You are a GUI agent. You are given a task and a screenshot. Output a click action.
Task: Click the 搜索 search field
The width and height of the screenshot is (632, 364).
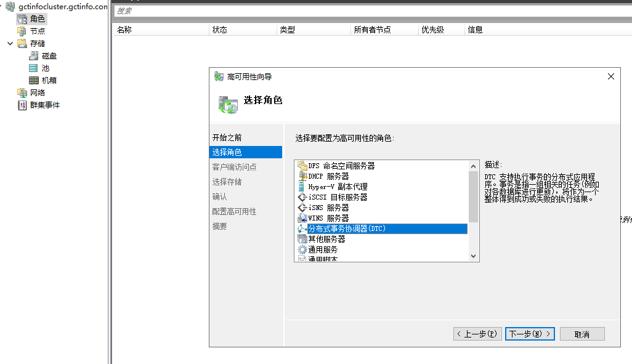point(370,11)
